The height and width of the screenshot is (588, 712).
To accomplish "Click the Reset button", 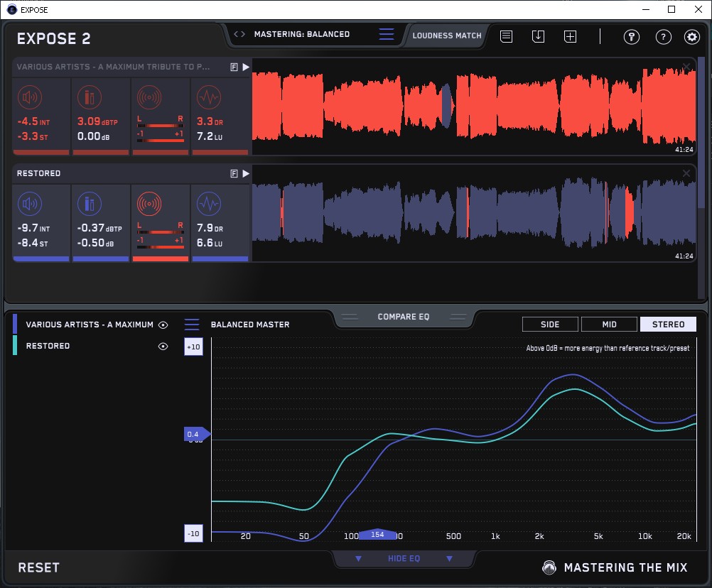I will (38, 567).
